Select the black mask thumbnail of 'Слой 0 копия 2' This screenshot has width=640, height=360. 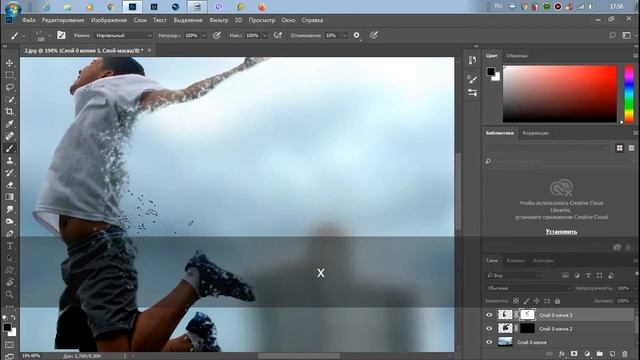(527, 328)
